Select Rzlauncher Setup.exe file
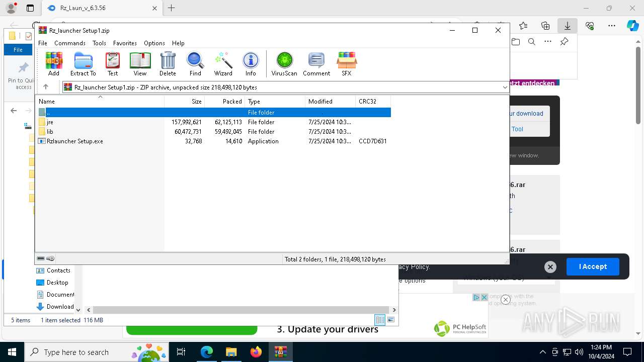The width and height of the screenshot is (644, 362). tap(213, 141)
